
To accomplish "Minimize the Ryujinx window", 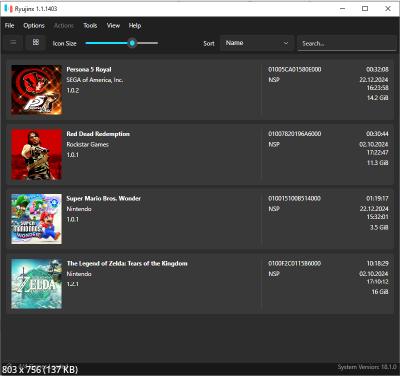I will click(342, 9).
